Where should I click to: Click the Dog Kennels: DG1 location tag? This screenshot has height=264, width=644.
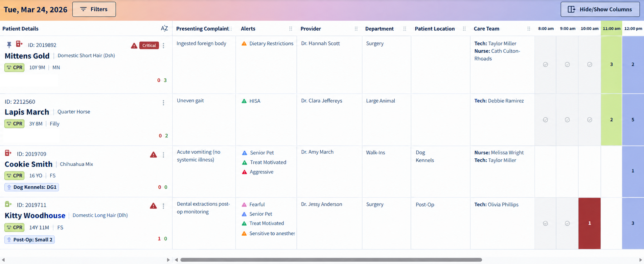[32, 187]
